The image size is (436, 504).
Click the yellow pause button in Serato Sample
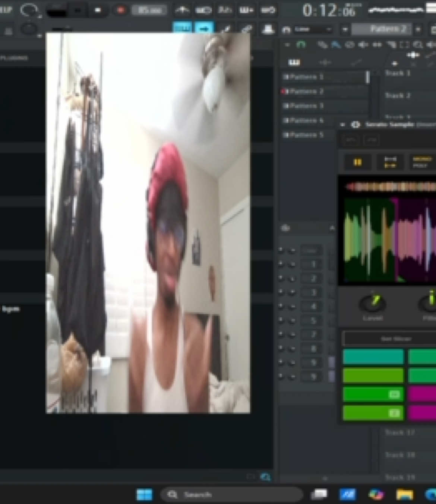coord(357,162)
